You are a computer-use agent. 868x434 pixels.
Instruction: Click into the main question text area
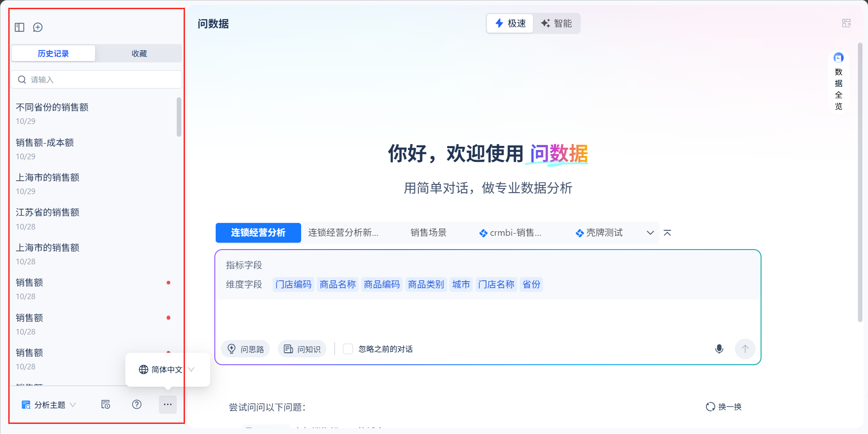point(487,319)
